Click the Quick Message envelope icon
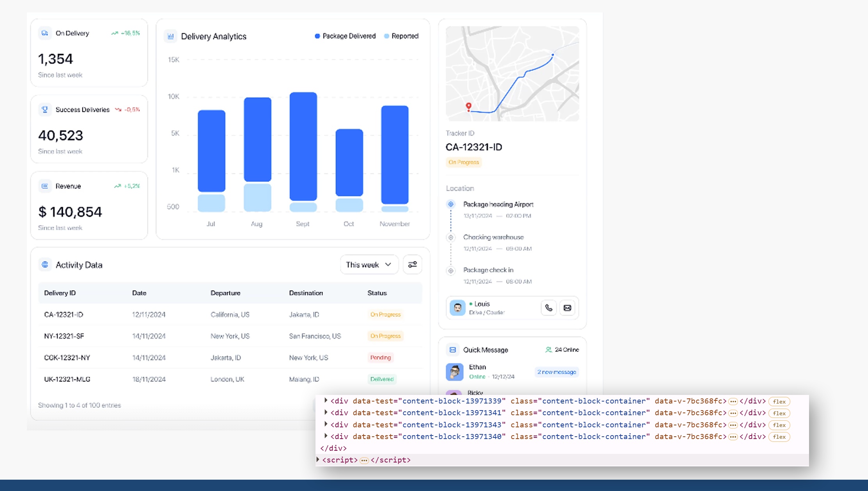Image resolution: width=868 pixels, height=491 pixels. click(453, 350)
